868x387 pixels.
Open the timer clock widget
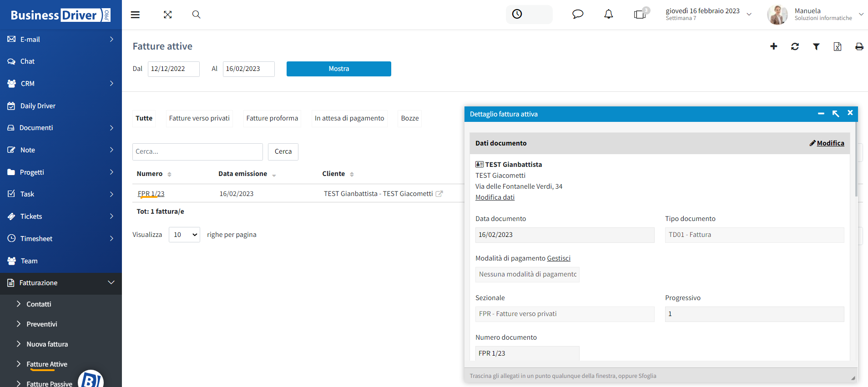(x=529, y=14)
